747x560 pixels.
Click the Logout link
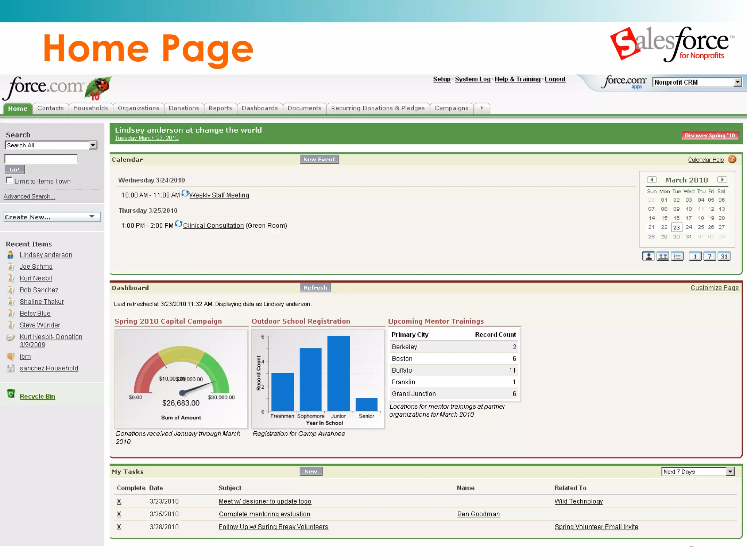pos(555,79)
